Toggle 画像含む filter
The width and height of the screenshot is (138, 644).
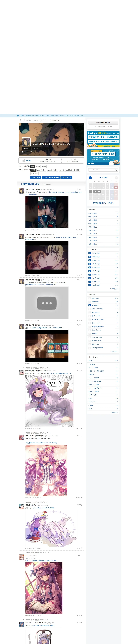(77, 170)
